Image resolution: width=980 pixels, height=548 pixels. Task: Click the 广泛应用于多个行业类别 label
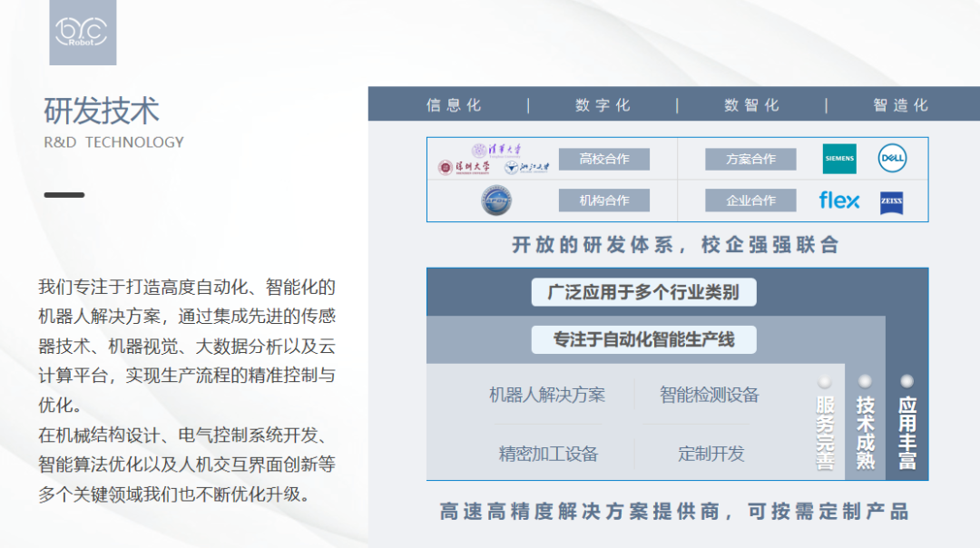tap(643, 292)
